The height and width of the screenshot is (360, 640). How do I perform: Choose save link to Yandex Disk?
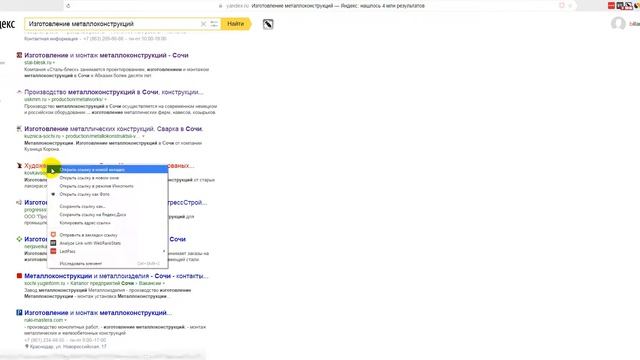tap(108, 215)
